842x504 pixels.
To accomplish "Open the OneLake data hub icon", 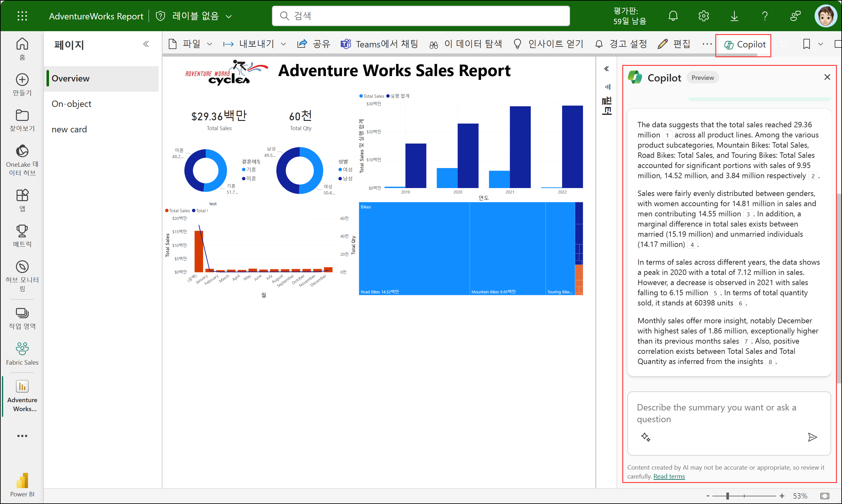I will point(22,151).
